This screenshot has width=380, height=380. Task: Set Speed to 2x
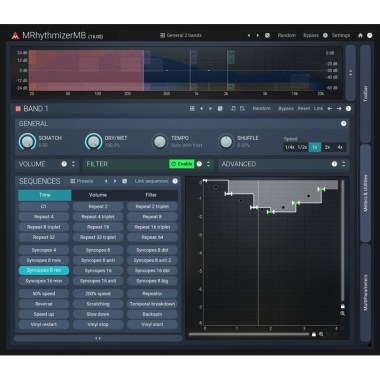(x=327, y=147)
